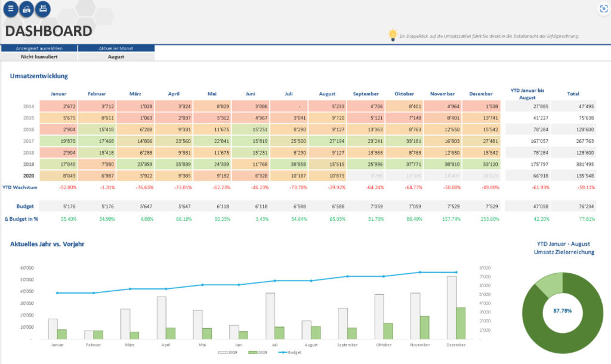Click the save icon next to the menu
This screenshot has height=364, width=611.
[26, 9]
